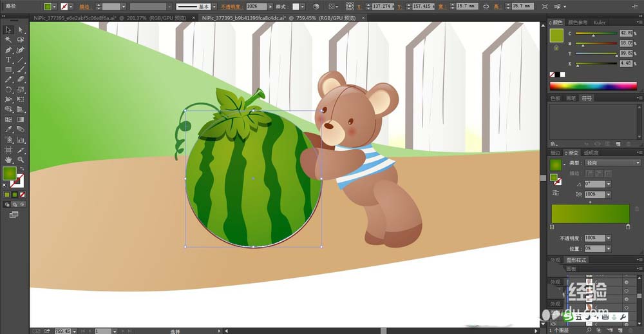Select the Hand tool
The height and width of the screenshot is (334, 644).
pos(8,160)
